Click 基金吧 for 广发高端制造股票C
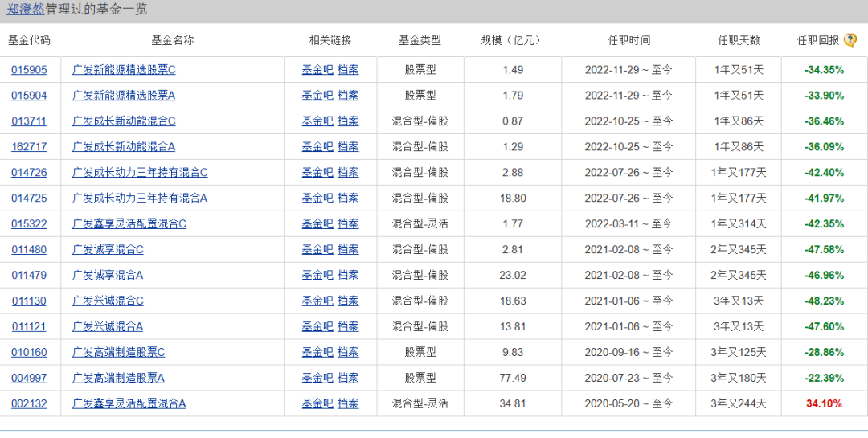 pos(317,353)
